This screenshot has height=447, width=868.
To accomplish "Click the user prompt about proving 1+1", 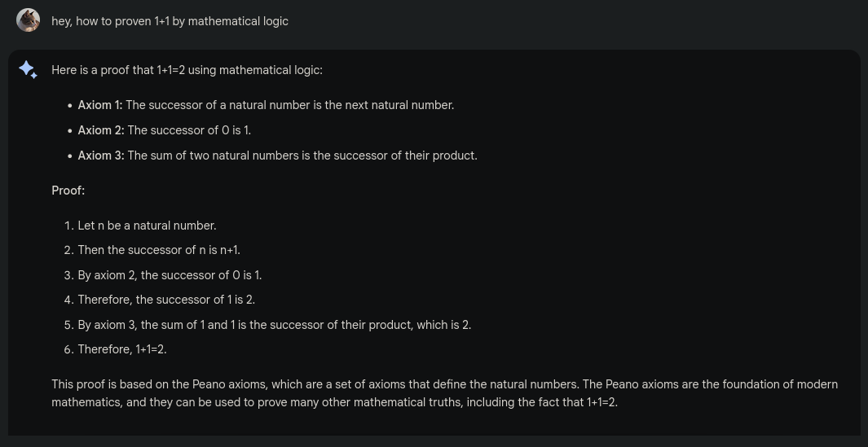I will click(x=170, y=21).
